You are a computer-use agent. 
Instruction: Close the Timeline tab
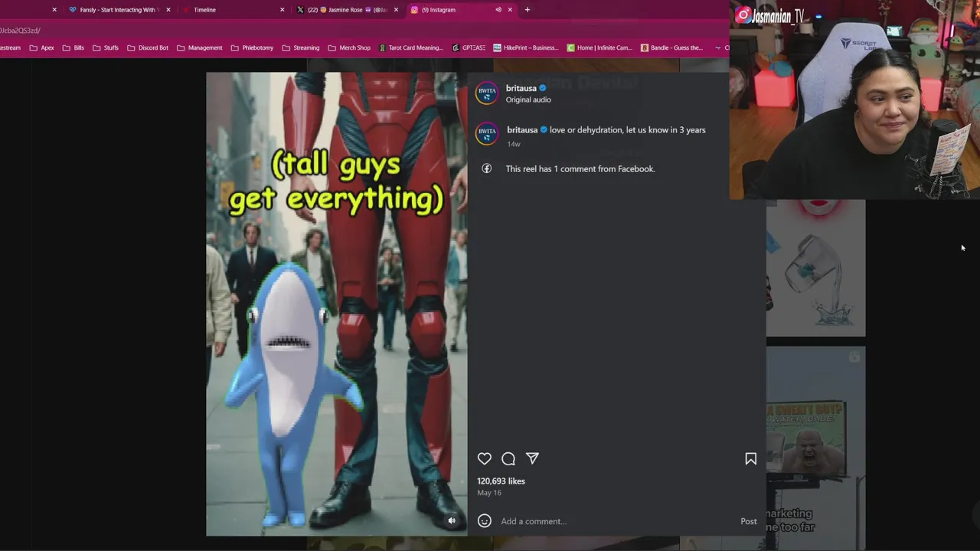(282, 10)
